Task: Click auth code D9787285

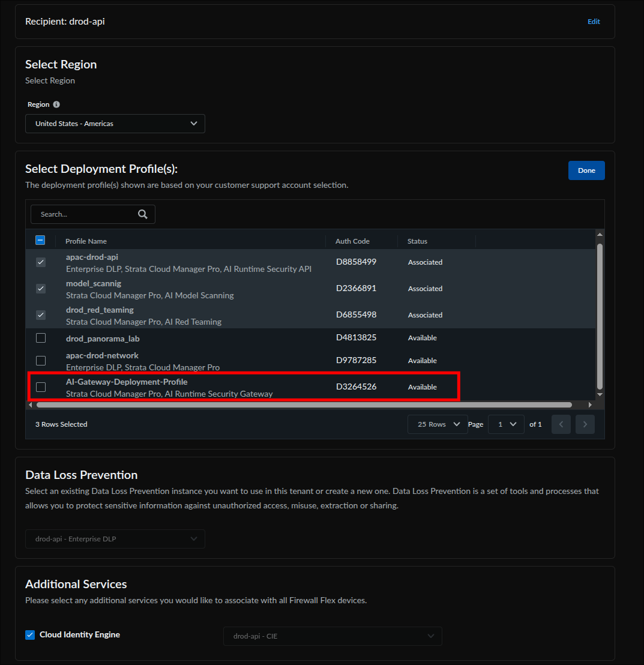Action: [x=357, y=360]
